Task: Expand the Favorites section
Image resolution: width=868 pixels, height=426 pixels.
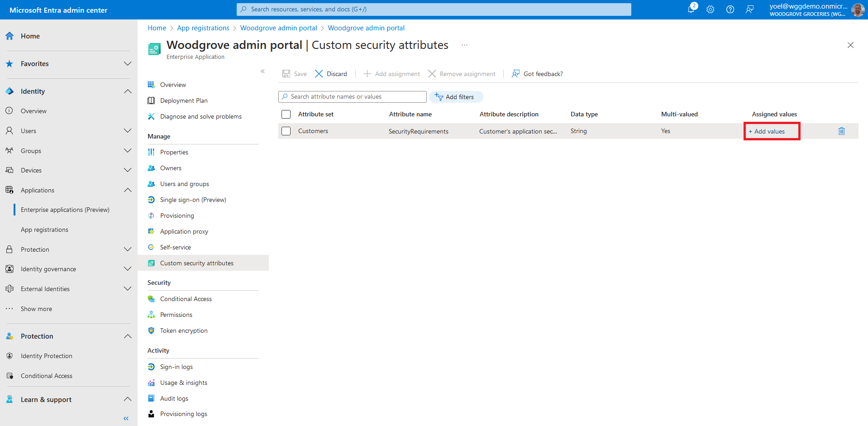Action: 128,64
